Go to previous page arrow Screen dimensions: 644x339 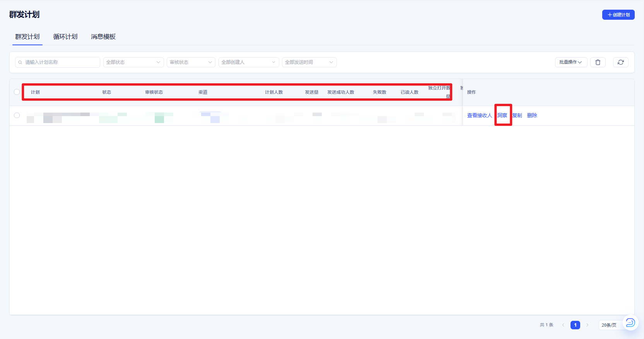coord(563,325)
